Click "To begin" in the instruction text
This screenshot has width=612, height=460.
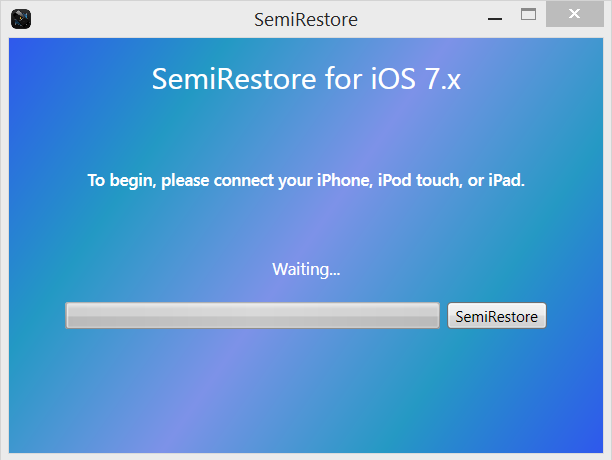[x=120, y=181]
